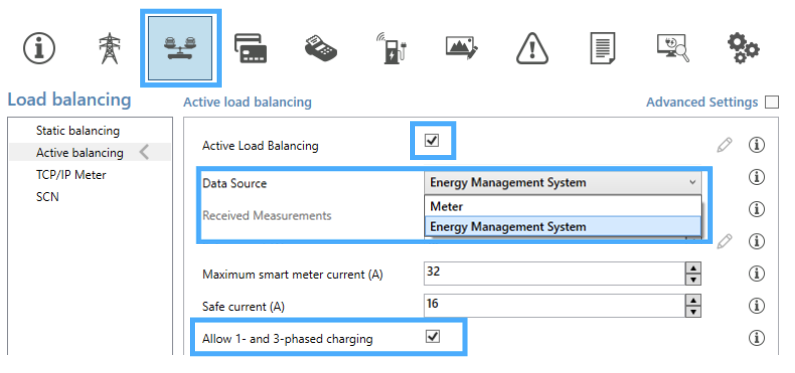Click the Safe current input field

point(555,306)
